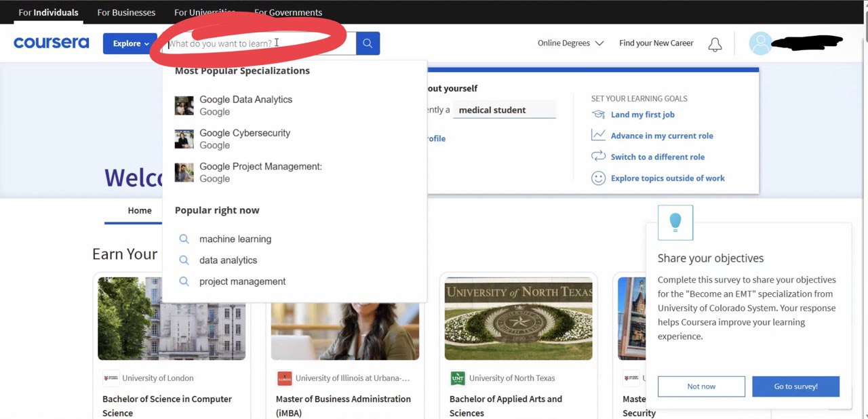
Task: Open the medical student role field
Action: 505,110
